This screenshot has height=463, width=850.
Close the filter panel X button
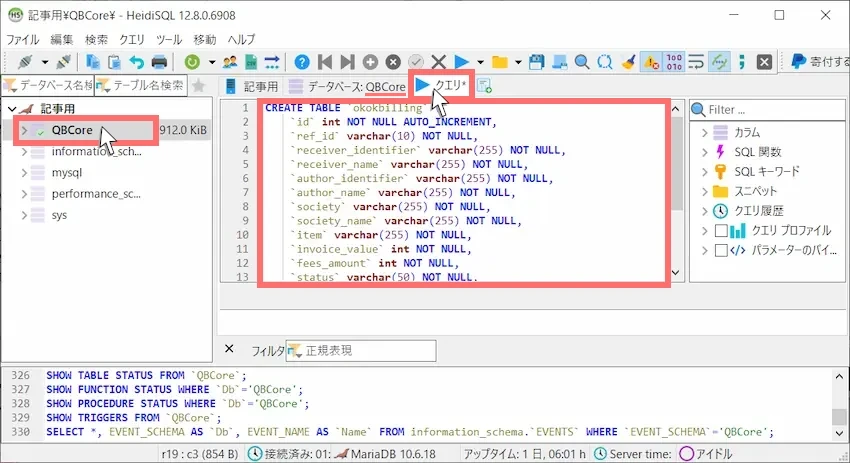[x=229, y=349]
